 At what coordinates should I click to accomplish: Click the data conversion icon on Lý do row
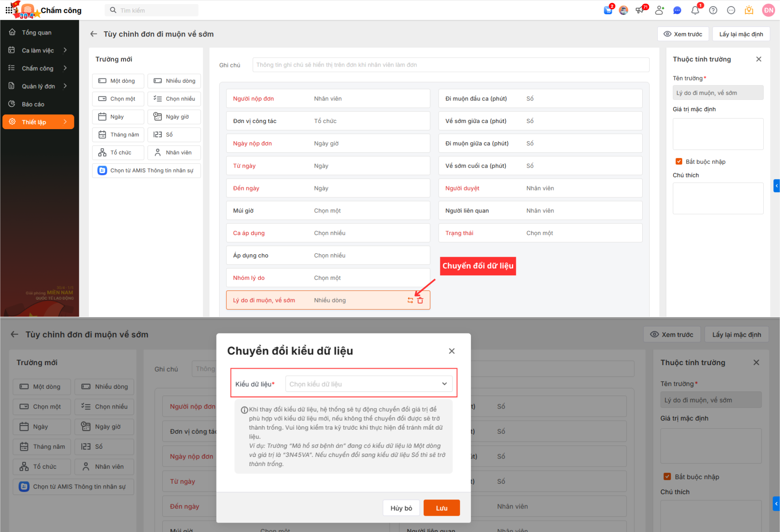click(x=410, y=300)
